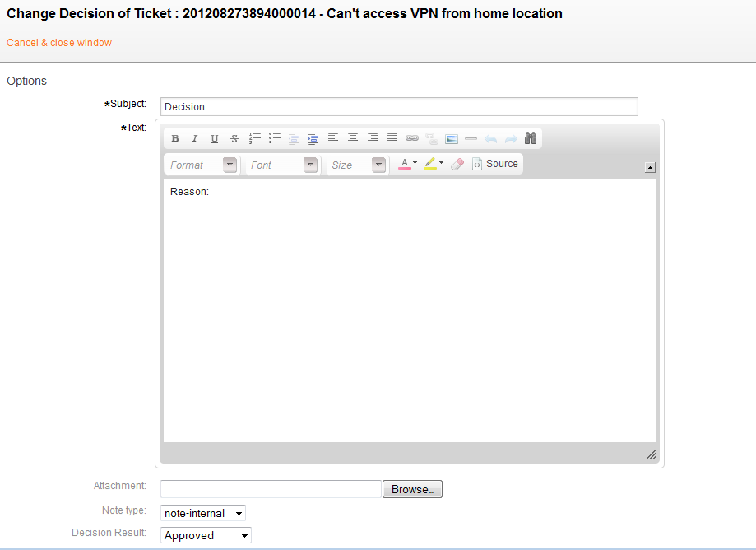Viewport: 756px width, 550px height.
Task: Justify the text block
Action: point(392,138)
